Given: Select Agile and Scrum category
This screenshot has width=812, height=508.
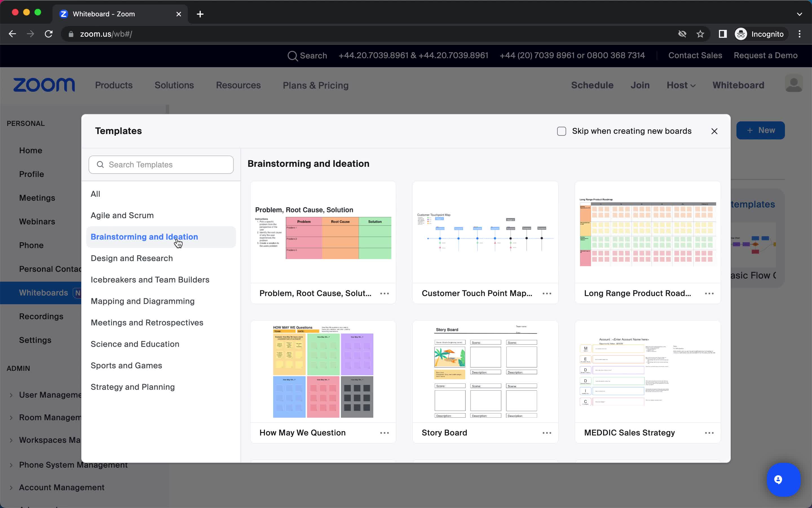Looking at the screenshot, I should 161,216.
